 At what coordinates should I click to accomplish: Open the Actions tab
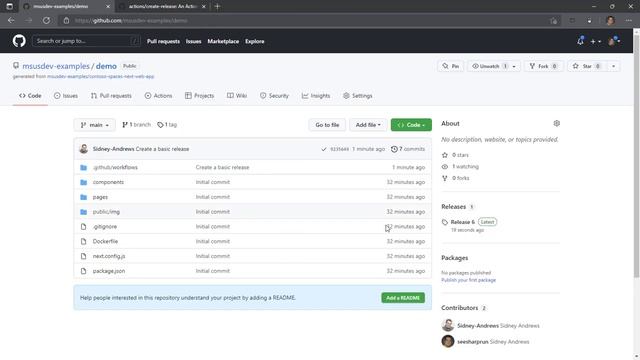[158, 96]
